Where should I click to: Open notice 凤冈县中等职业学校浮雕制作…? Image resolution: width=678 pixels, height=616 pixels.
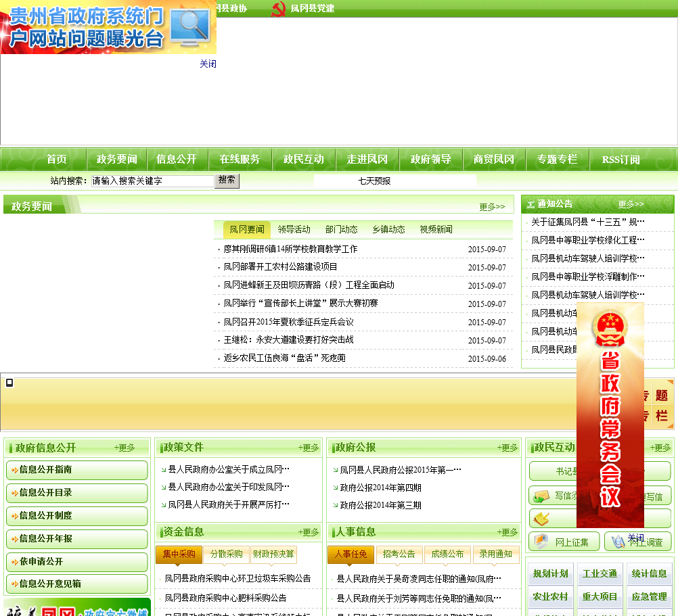coord(588,277)
